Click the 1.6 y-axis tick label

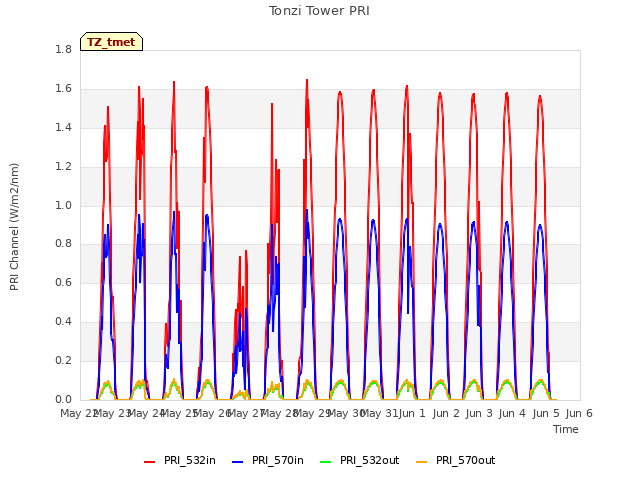point(63,89)
